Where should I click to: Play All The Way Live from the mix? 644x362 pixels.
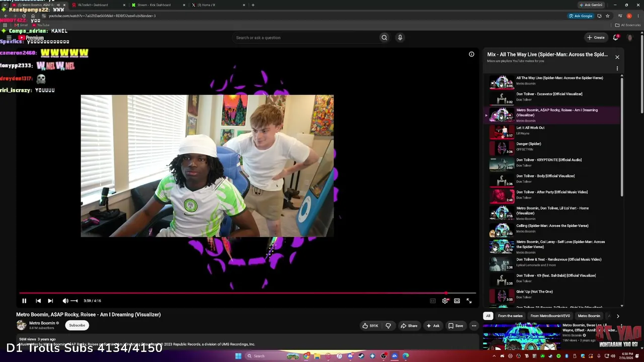(552, 81)
